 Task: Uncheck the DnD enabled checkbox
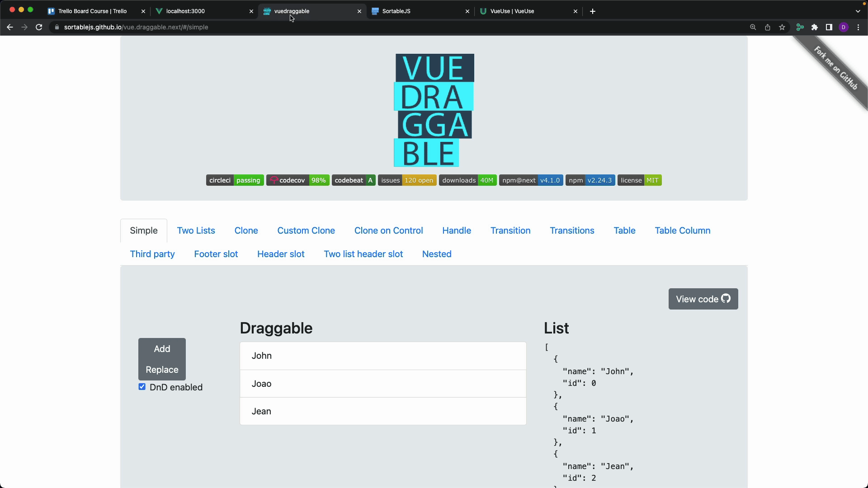coord(142,387)
